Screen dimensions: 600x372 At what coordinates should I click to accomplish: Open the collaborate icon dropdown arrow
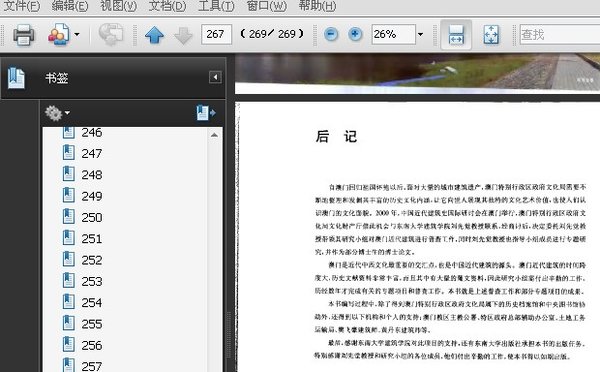coord(77,34)
